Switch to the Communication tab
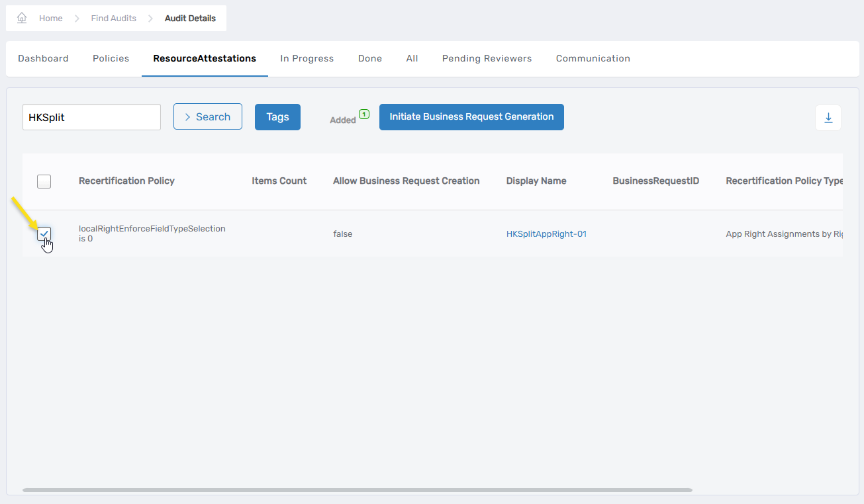Image resolution: width=864 pixels, height=504 pixels. point(593,59)
